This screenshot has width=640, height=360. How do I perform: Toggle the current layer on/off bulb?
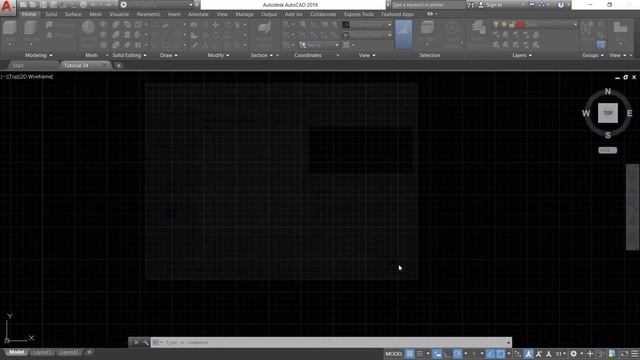[496, 25]
